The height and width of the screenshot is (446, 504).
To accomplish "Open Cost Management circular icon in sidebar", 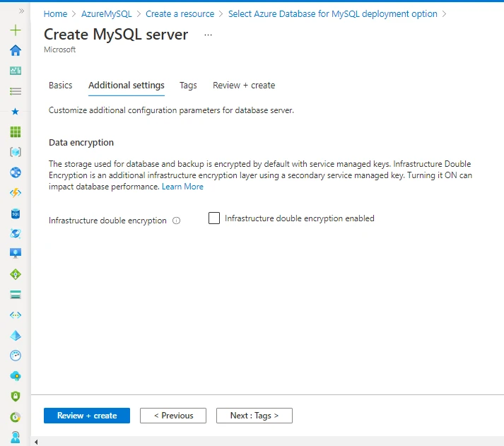I will coord(16,417).
